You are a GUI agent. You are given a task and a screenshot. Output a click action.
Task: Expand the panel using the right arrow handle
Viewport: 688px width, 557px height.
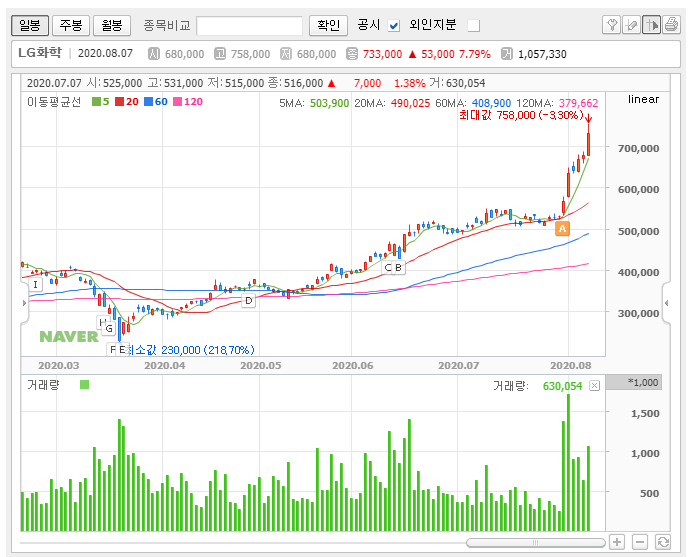[x=666, y=303]
